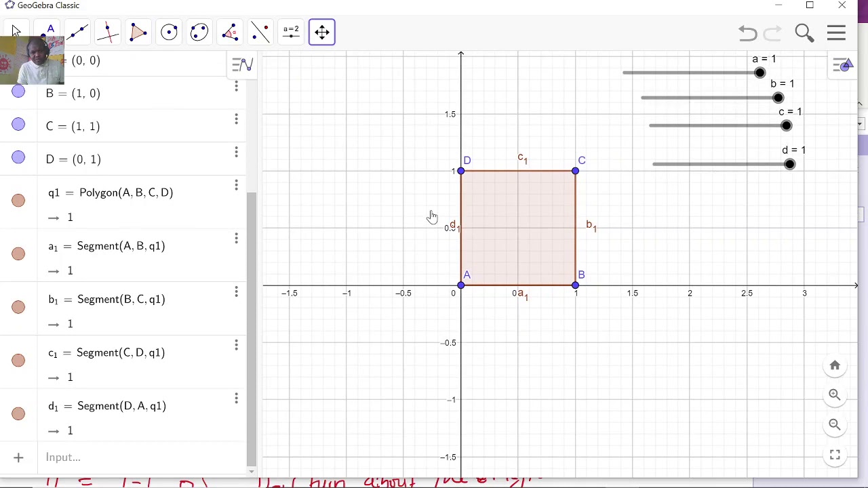This screenshot has width=868, height=488.
Task: Select point A on the graph
Action: click(x=461, y=285)
